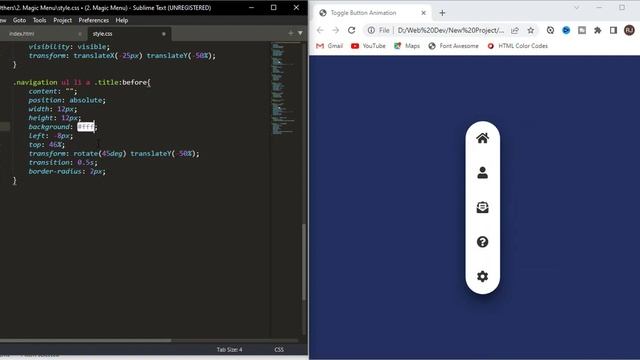The width and height of the screenshot is (640, 360).
Task: Click the 'visibility: visible;' line
Action: [69, 47]
